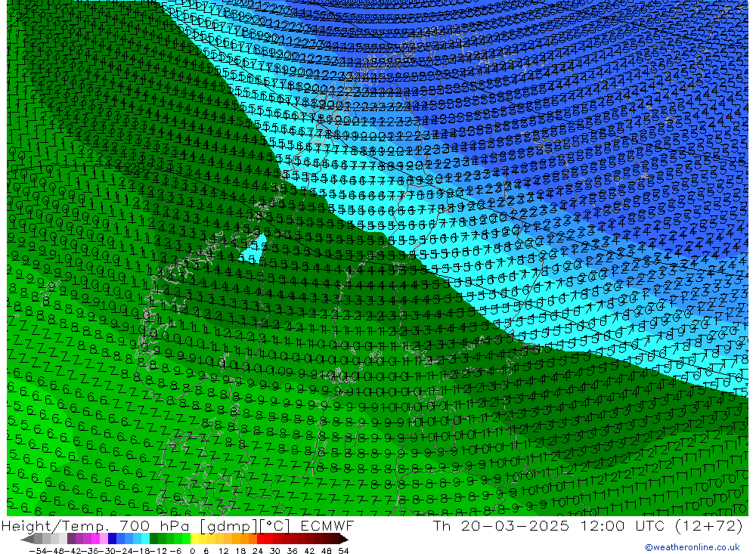The image size is (756, 554).
Task: Pick the dark purple -42 °C legend swatch
Action: coord(71,539)
